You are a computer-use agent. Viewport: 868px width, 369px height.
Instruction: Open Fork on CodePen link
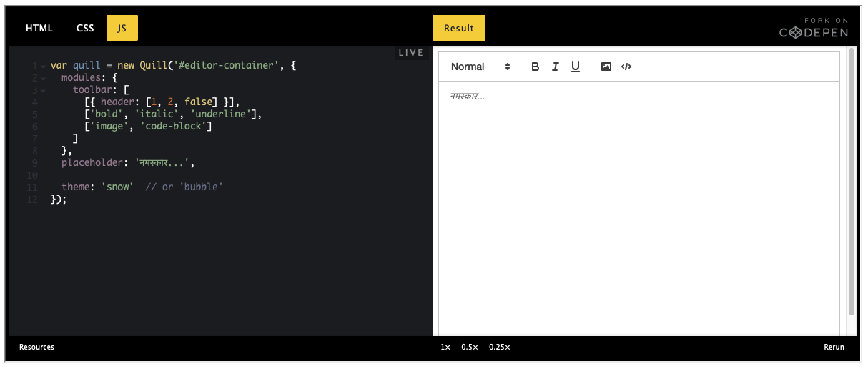(x=814, y=28)
